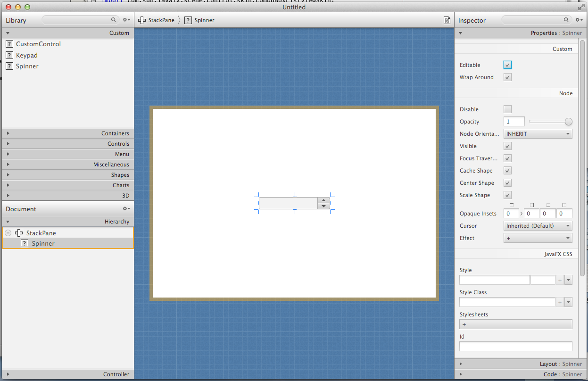This screenshot has width=588, height=381.
Task: Click the Library panel gear menu icon
Action: tap(126, 20)
